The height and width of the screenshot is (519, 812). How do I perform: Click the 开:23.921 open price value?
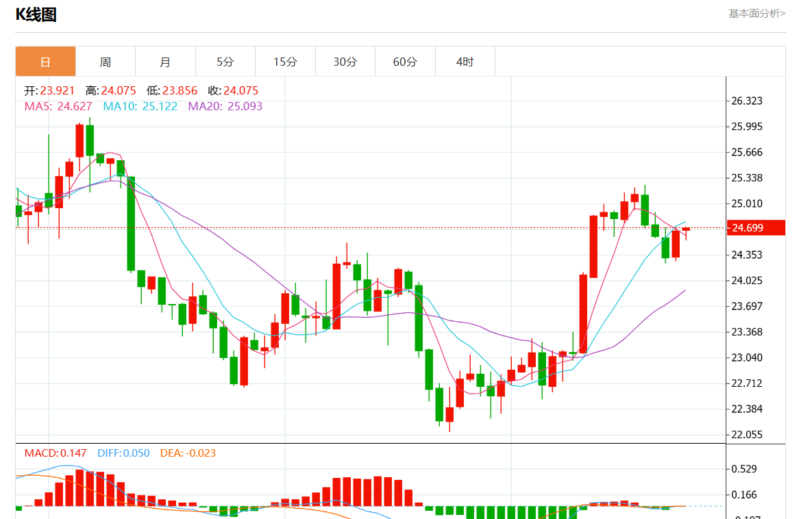[x=50, y=90]
